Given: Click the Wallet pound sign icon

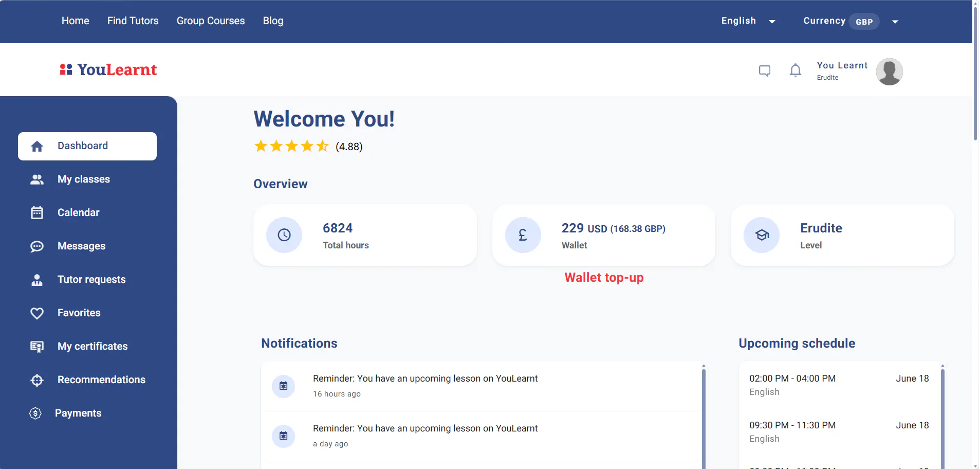Looking at the screenshot, I should point(523,235).
